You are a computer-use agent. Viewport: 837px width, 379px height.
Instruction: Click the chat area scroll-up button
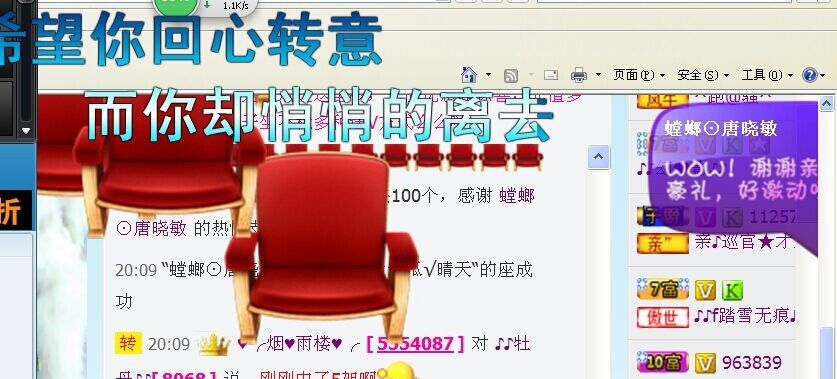(598, 157)
